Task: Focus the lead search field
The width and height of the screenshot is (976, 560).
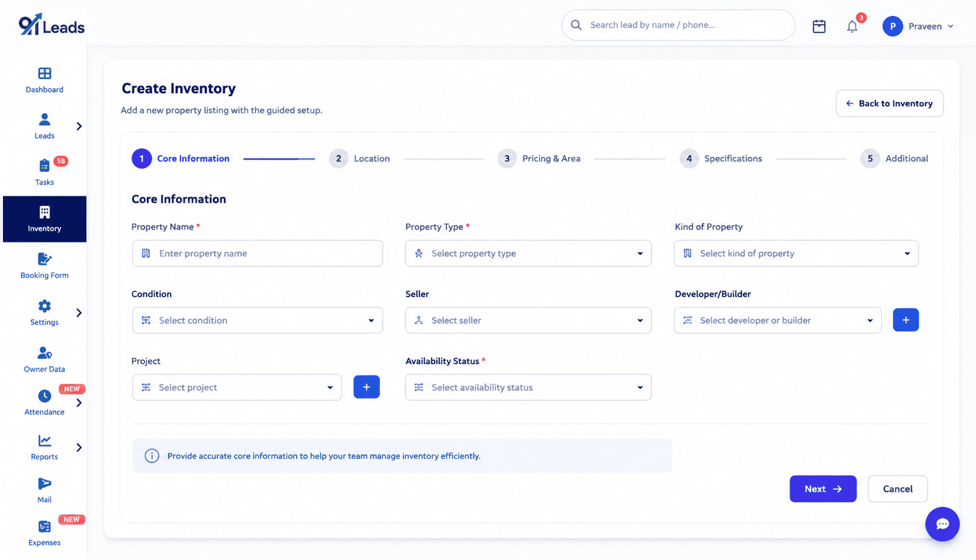Action: click(678, 25)
